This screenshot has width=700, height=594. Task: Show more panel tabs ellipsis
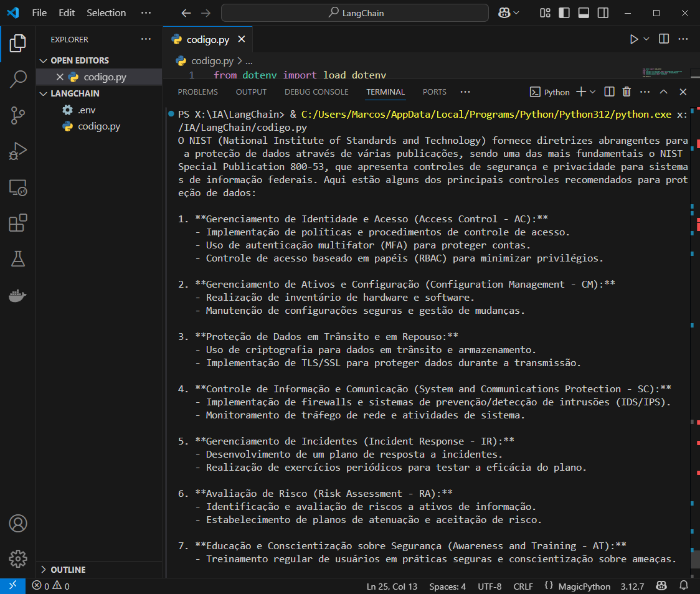click(465, 92)
